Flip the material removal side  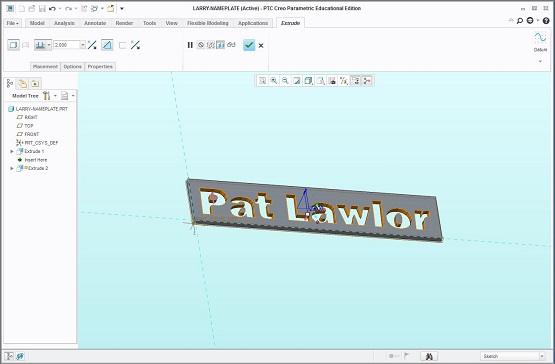[x=135, y=45]
